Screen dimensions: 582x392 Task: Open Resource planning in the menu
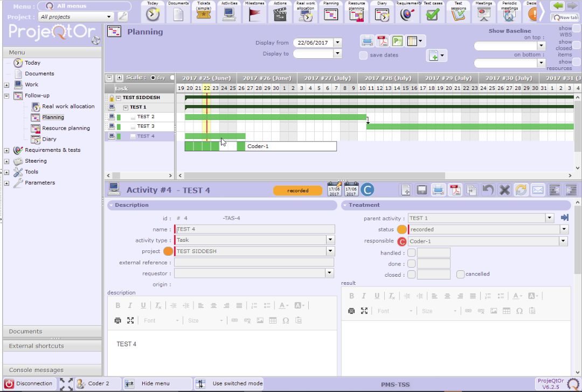tap(66, 128)
